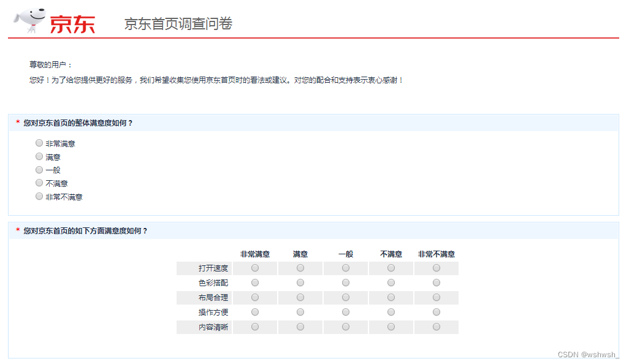Image resolution: width=629 pixels, height=364 pixels.
Task: Select 非常满意 for overall satisfaction
Action: (39, 143)
